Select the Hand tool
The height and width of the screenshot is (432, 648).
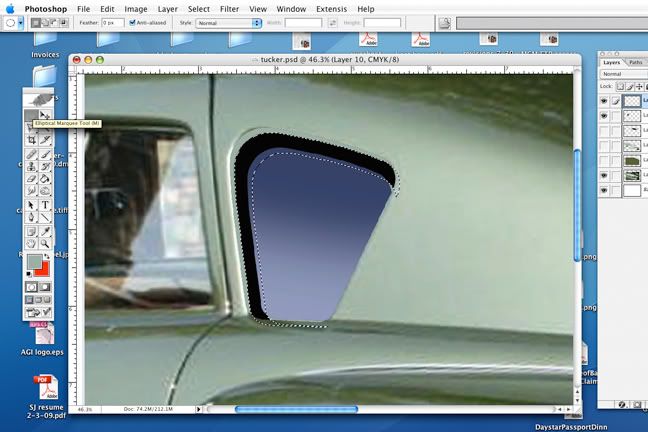point(31,244)
